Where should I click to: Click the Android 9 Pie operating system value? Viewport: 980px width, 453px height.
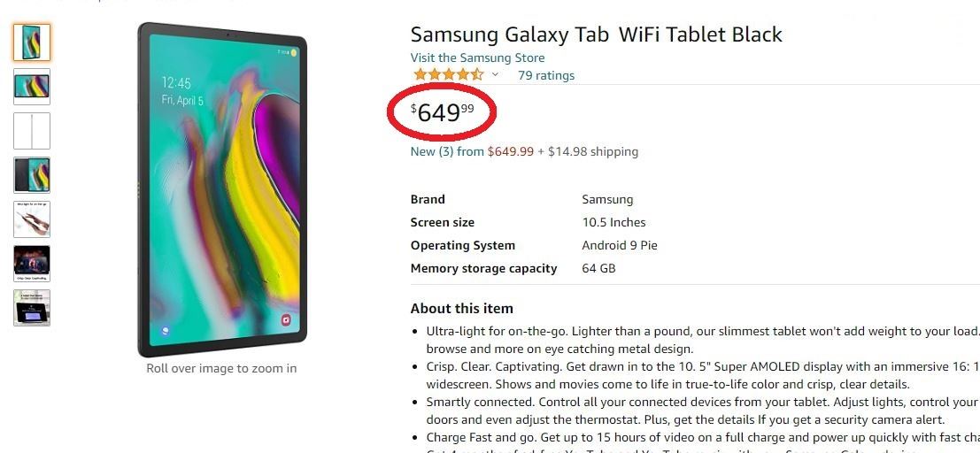[619, 245]
